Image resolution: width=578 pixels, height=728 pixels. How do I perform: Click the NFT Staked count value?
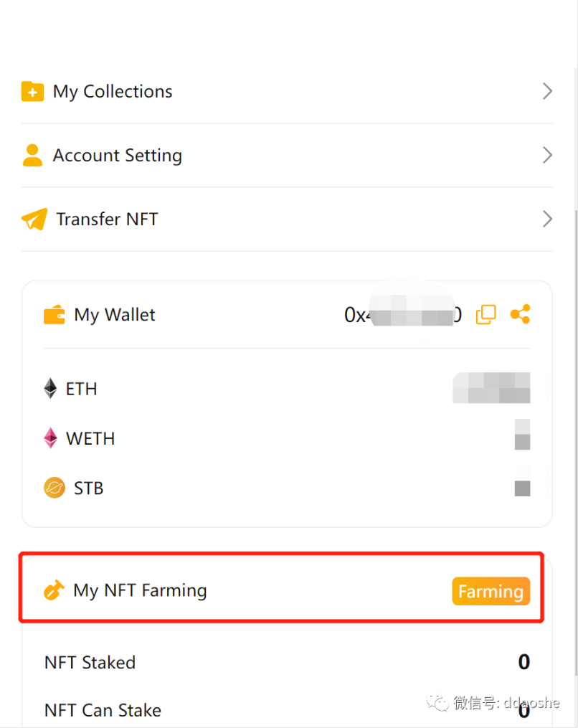[523, 662]
